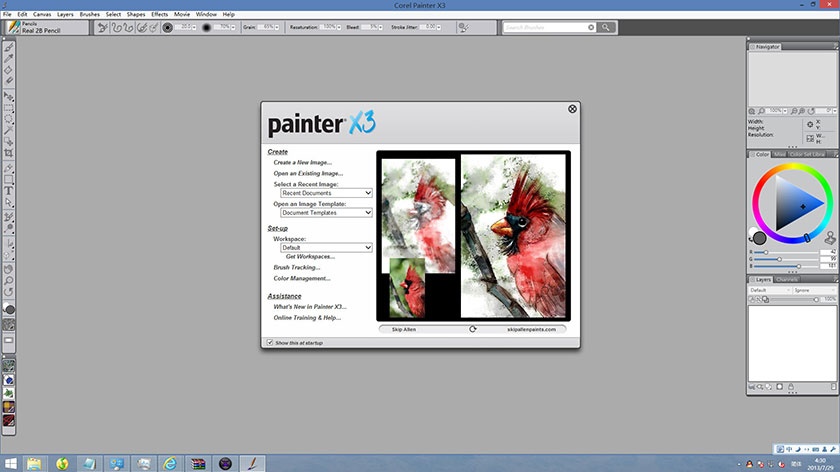Select the Layer Adjuster tool
840x472 pixels.
click(9, 96)
